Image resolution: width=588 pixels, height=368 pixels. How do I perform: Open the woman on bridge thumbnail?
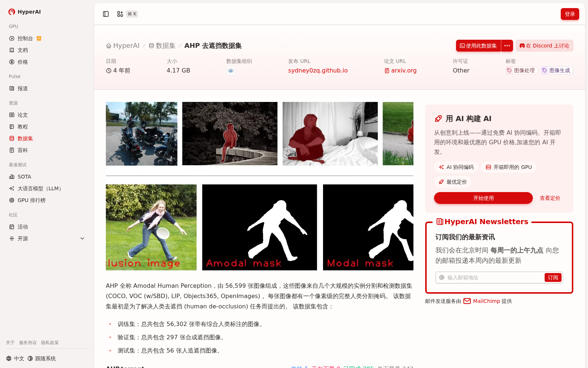click(x=230, y=134)
